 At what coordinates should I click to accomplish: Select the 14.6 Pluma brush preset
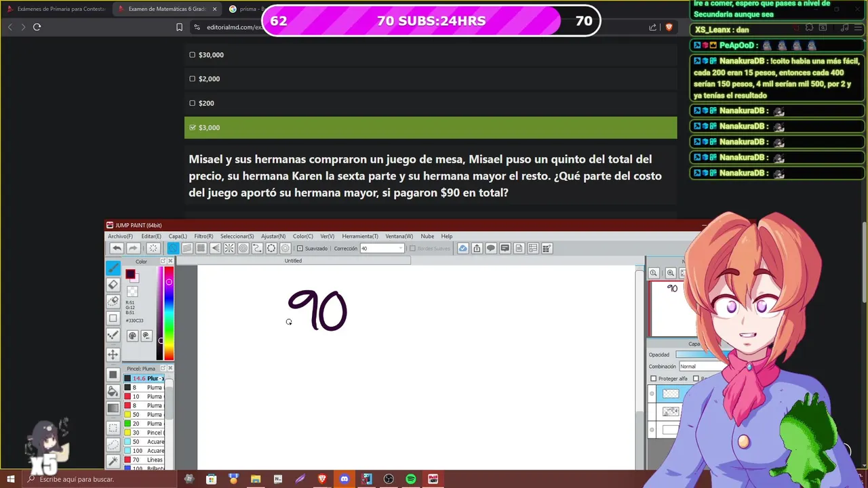[x=144, y=378]
